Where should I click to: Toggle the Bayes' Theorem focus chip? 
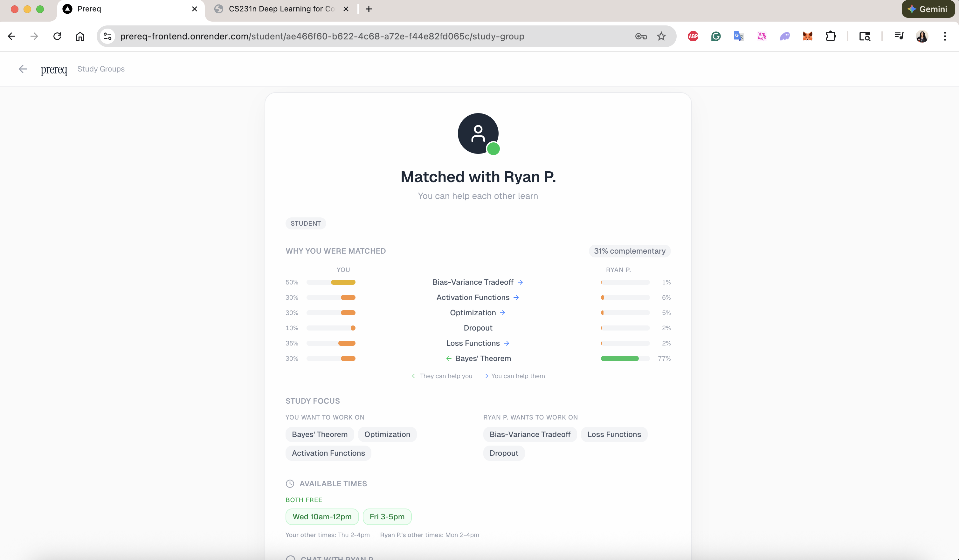[319, 434]
